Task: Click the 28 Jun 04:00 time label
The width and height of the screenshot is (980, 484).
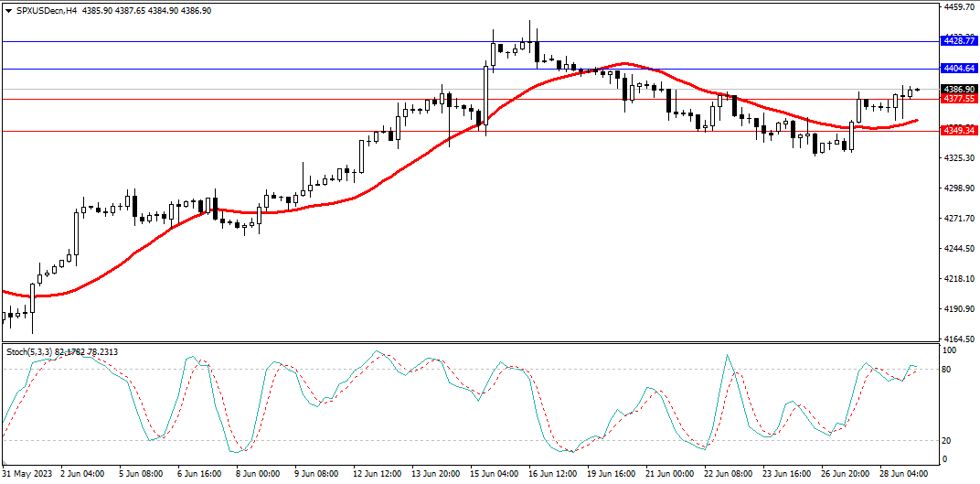Action: [902, 474]
